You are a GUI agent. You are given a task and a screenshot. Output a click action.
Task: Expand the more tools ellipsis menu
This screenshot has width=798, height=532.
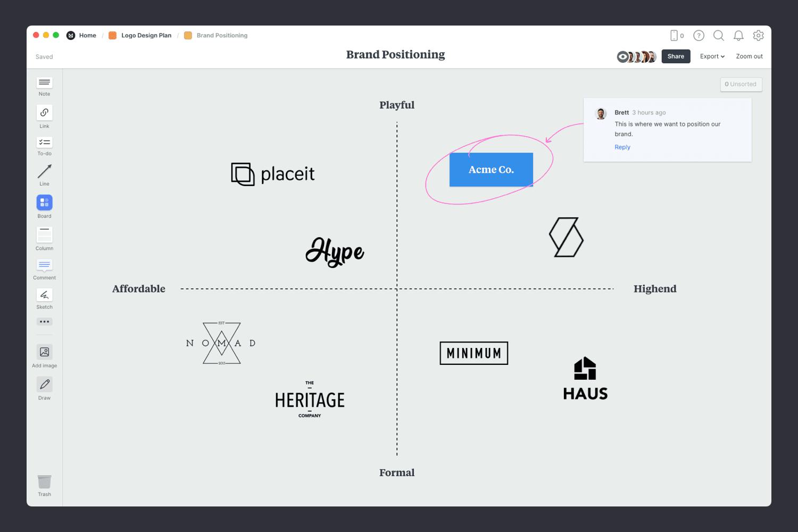(44, 321)
